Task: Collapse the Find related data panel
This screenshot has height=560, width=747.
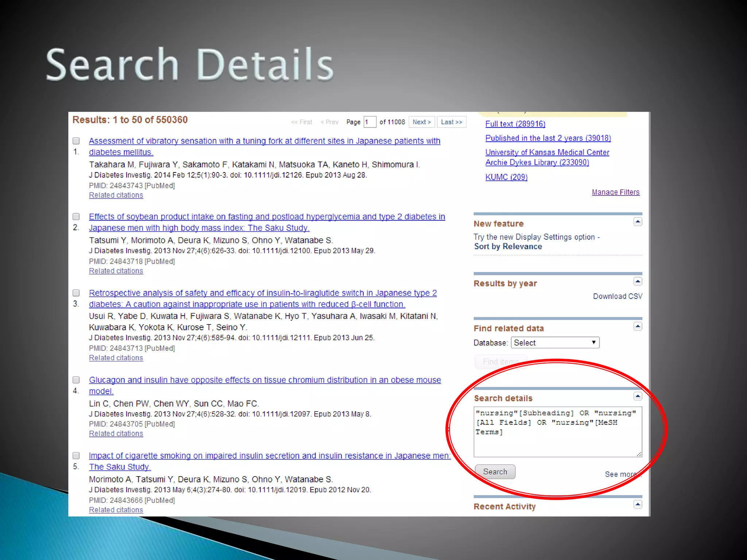Action: coord(638,326)
